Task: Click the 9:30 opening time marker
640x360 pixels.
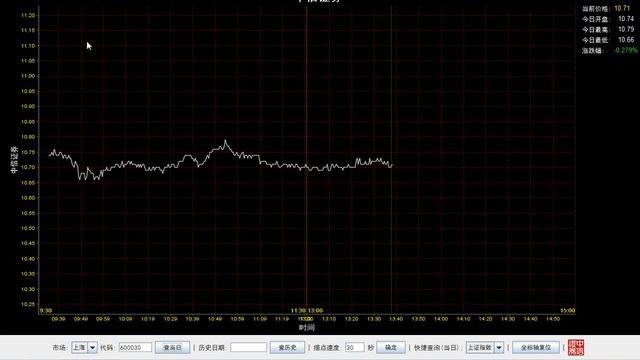Action: (46, 311)
